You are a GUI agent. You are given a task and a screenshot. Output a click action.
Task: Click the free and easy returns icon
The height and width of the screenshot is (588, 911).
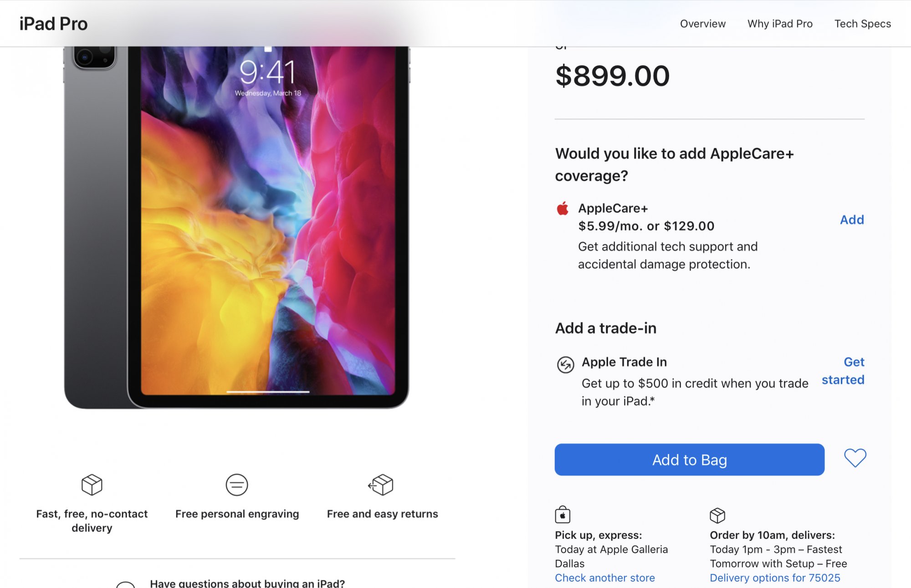pos(381,485)
